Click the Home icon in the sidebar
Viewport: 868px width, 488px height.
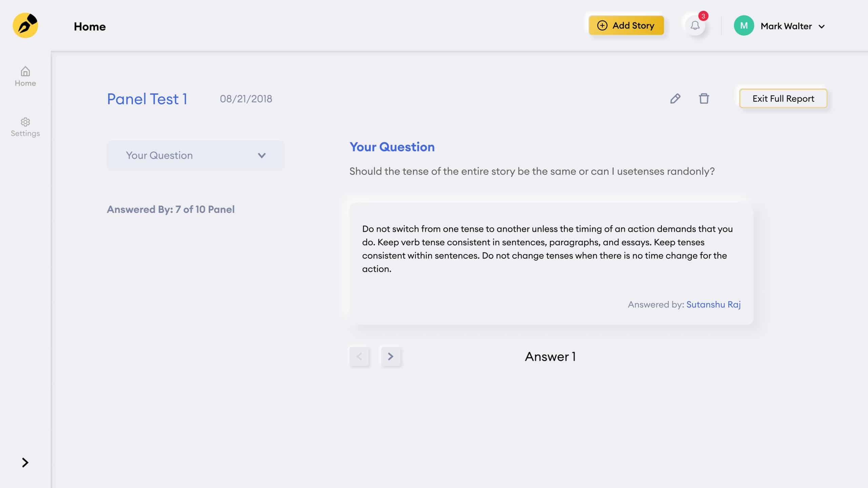25,72
